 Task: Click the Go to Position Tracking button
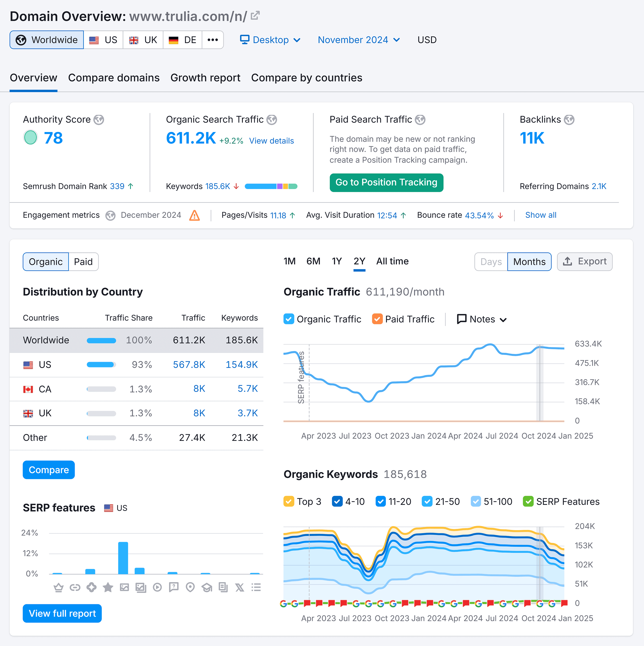point(386,183)
